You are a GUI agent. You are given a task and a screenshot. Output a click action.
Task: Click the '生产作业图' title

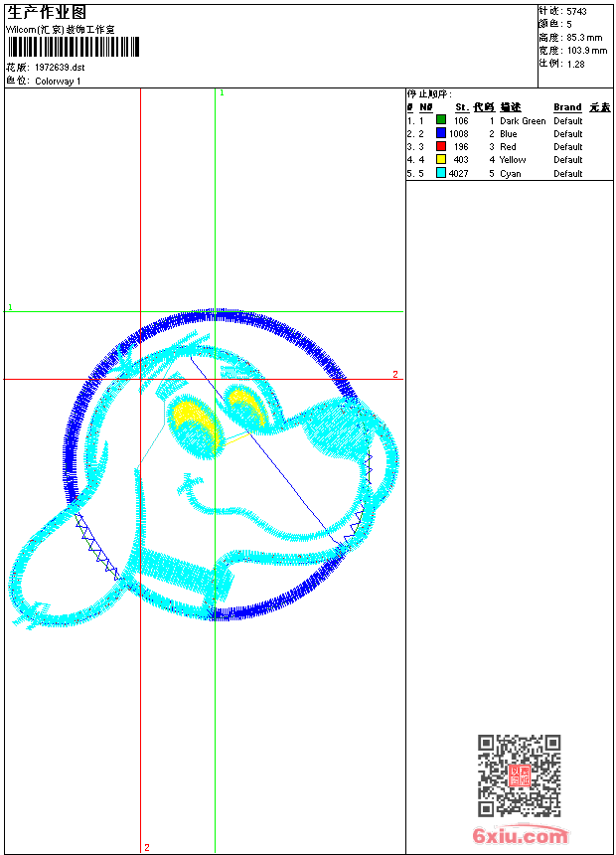[47, 13]
